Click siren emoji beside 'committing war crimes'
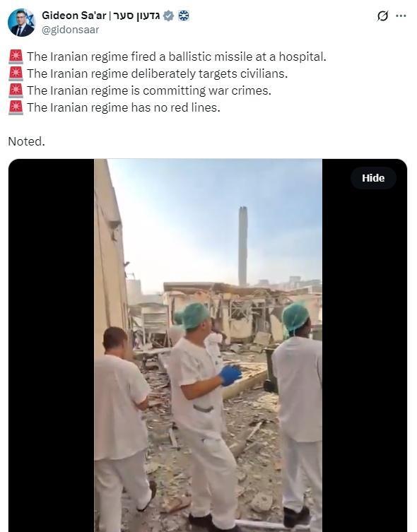 [x=16, y=90]
